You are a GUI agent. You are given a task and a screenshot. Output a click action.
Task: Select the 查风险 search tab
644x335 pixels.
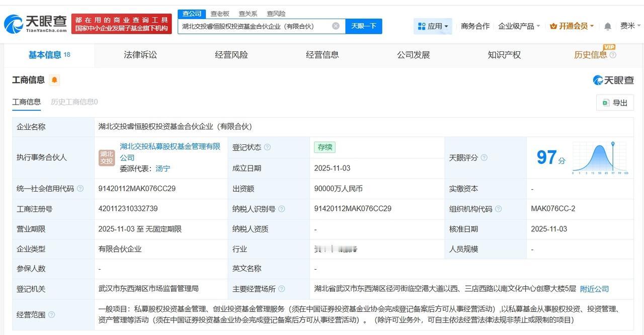tap(276, 14)
